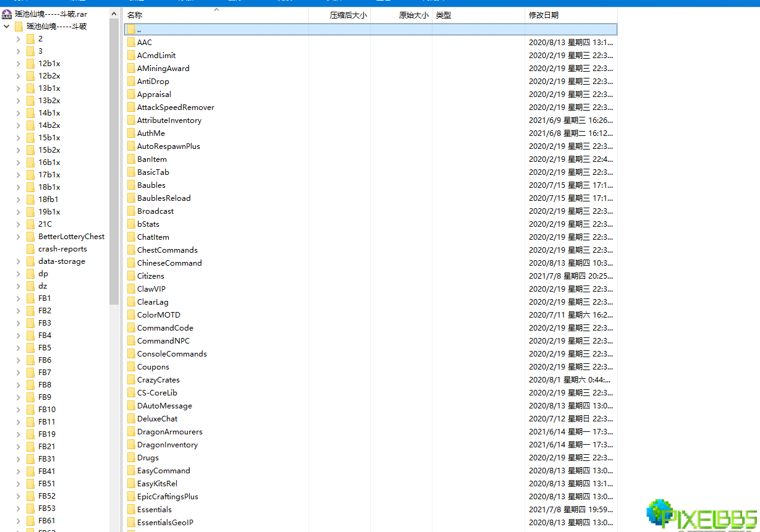Select the ACmdLimit row name
This screenshot has height=532, width=760.
156,55
